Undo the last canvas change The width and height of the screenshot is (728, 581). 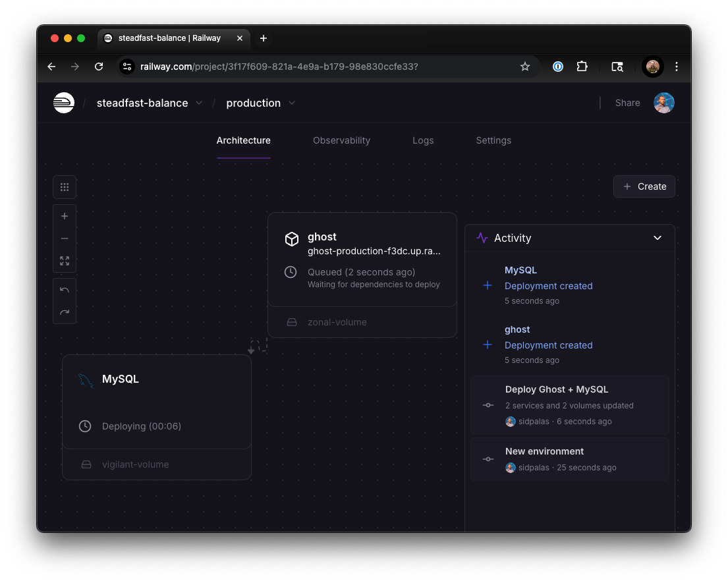click(x=65, y=290)
